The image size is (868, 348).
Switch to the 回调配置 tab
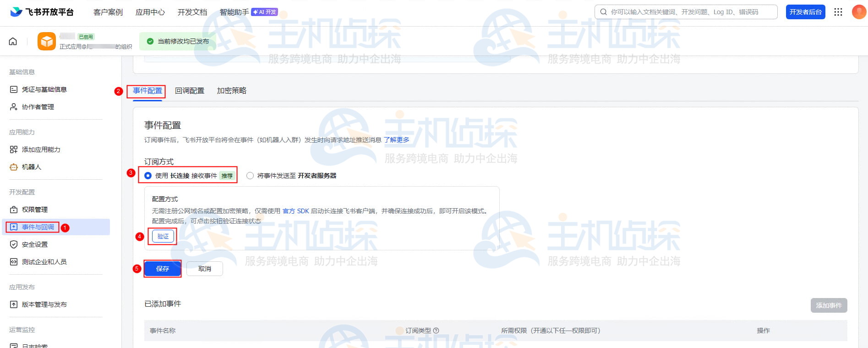click(x=190, y=91)
